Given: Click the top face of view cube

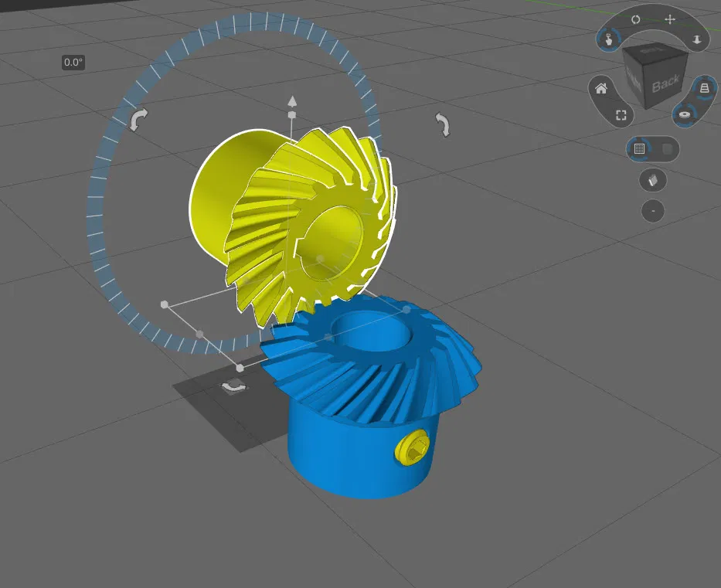Looking at the screenshot, I should click(654, 50).
